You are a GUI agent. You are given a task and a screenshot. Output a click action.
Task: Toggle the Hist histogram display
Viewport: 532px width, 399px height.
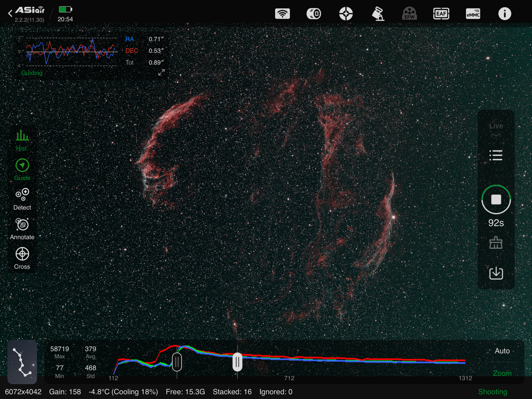tap(22, 140)
